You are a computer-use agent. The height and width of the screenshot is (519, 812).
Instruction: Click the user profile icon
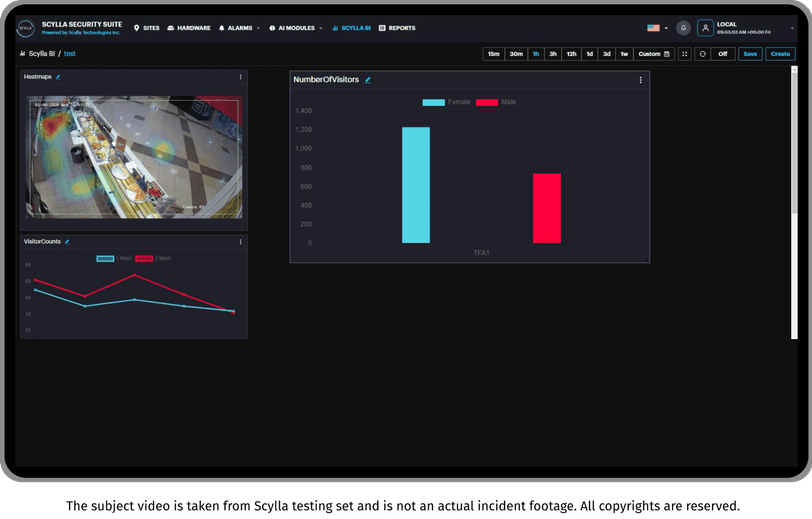click(705, 28)
